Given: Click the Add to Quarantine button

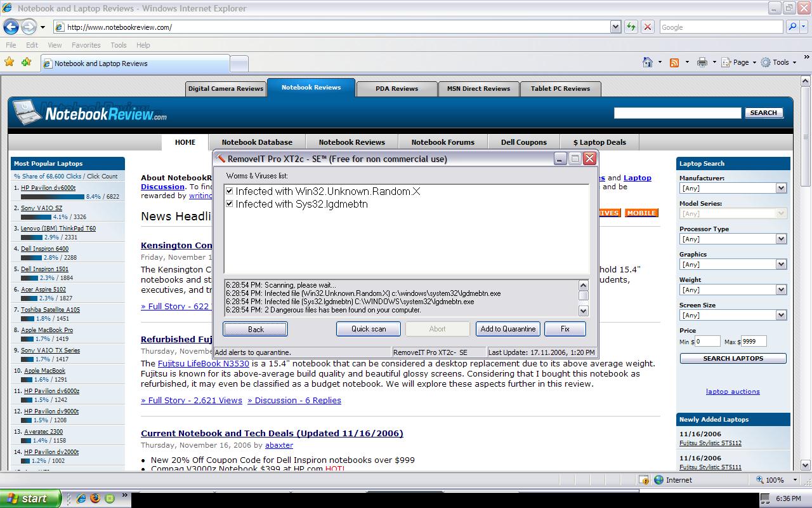Looking at the screenshot, I should [x=508, y=329].
